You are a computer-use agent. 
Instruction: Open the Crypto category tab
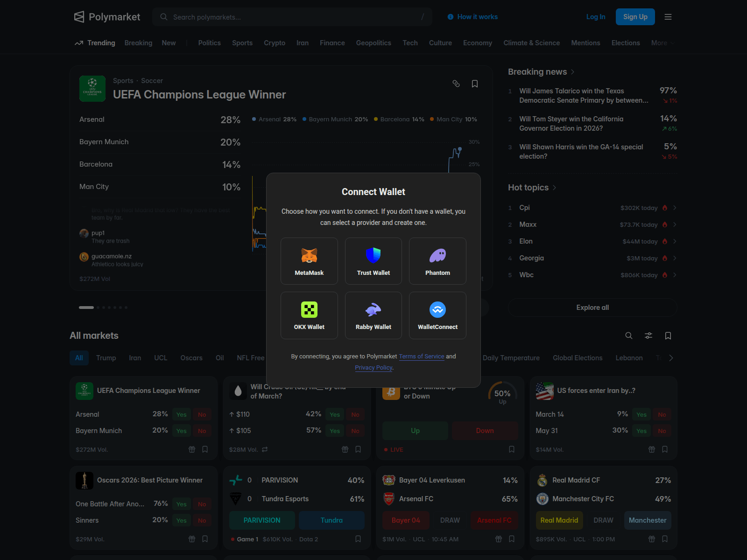(275, 43)
